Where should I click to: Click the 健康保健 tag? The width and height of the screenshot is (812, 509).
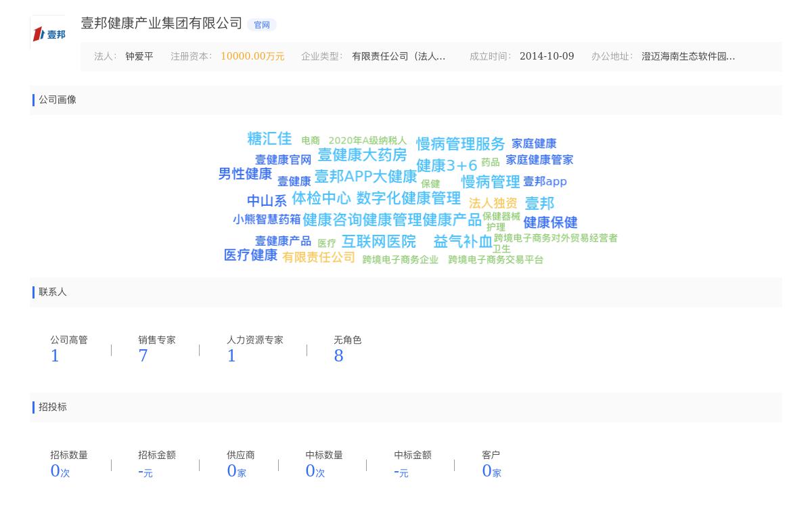point(550,223)
